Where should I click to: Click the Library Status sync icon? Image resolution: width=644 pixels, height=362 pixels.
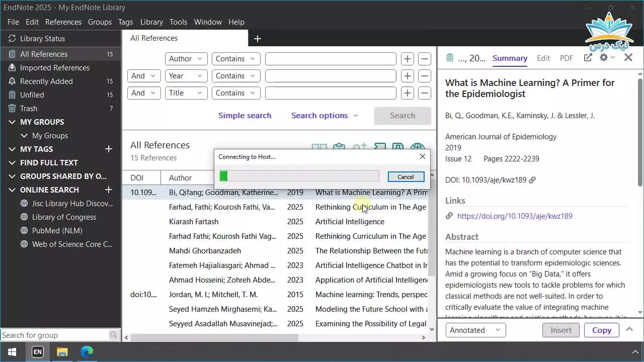click(12, 39)
